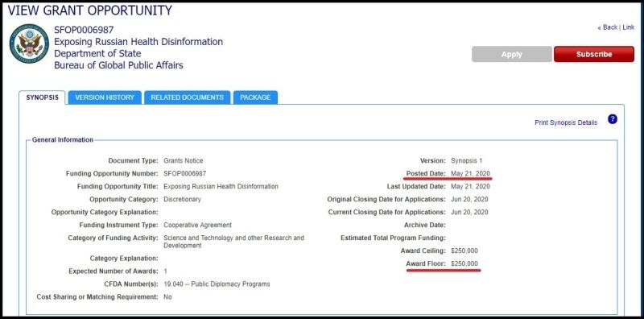Click the Funding Instrument Type Cooperative Agreement value
Viewport: 644px width, 319px height.
click(x=197, y=225)
